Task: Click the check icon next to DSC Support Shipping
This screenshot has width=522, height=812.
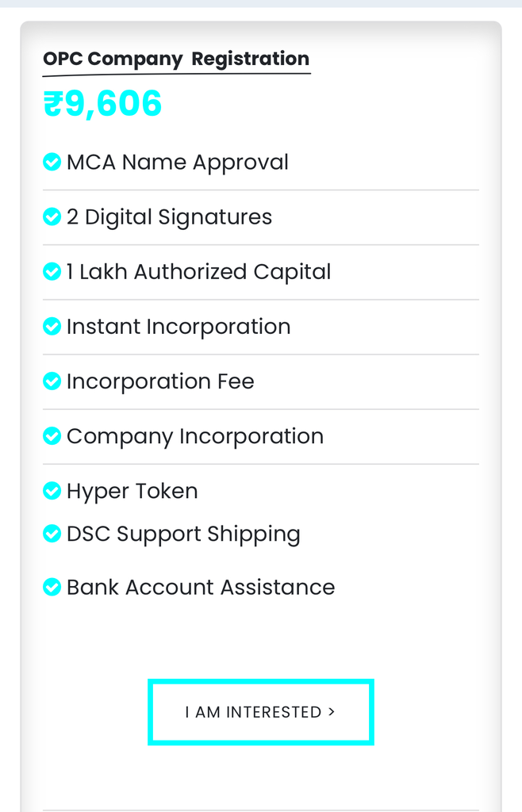Action: [52, 533]
